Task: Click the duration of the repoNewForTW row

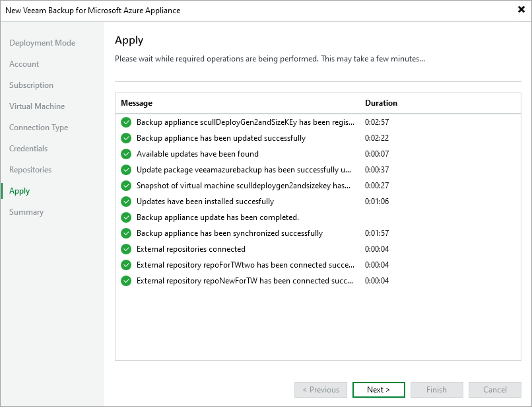Action: [377, 281]
